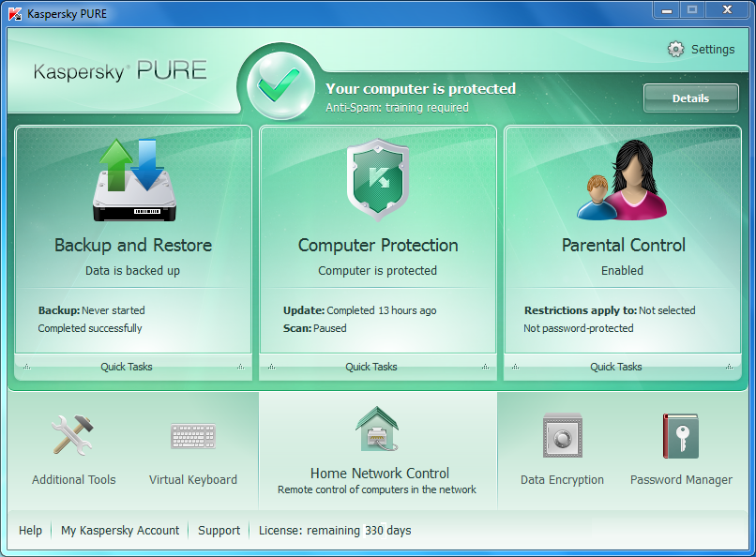The height and width of the screenshot is (557, 756).
Task: Open Home Network Control house icon
Action: click(377, 429)
